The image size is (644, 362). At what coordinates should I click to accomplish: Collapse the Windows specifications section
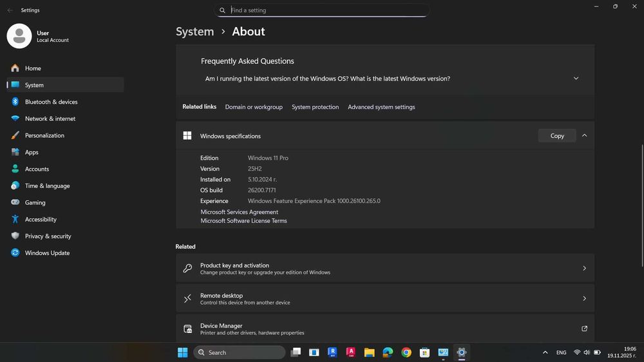[x=585, y=136]
